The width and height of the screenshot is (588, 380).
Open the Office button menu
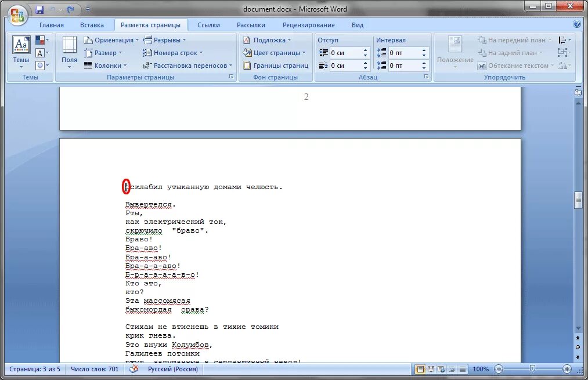[x=17, y=15]
